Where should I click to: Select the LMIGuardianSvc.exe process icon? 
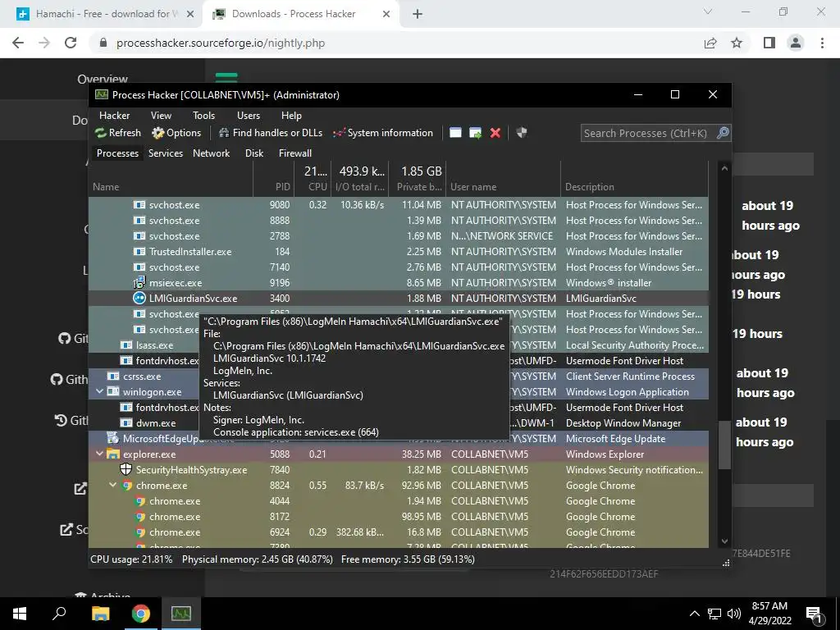(x=139, y=298)
